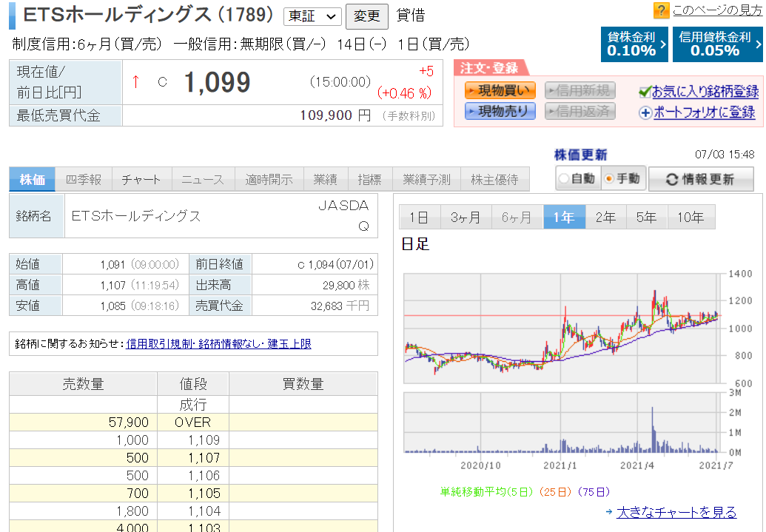Click the 現物買い button
This screenshot has height=532, width=766.
(x=500, y=90)
